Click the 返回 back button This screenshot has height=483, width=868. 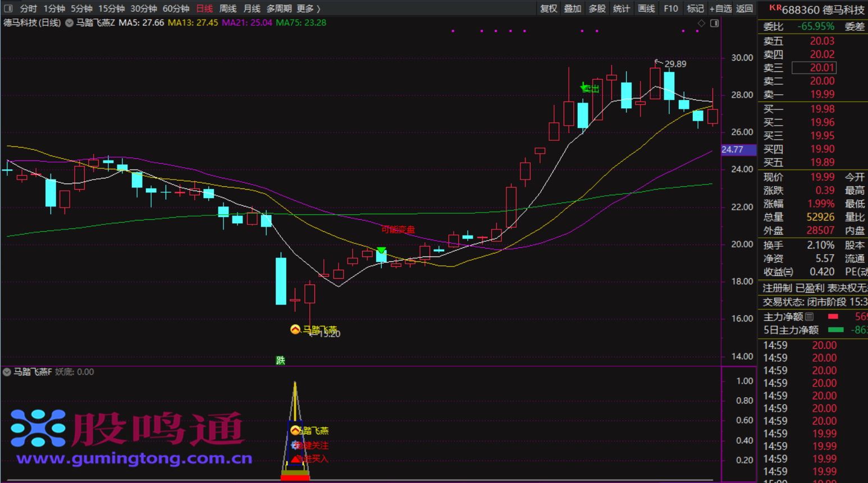pos(744,8)
